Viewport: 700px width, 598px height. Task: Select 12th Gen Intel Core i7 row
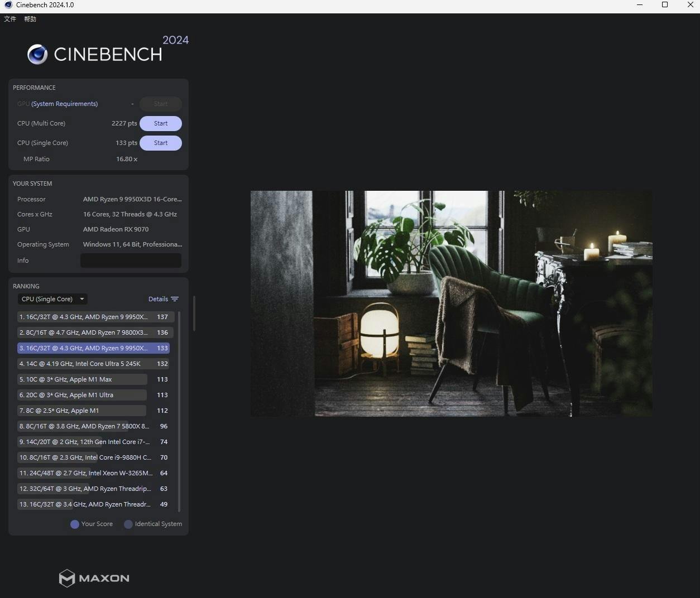click(x=93, y=442)
